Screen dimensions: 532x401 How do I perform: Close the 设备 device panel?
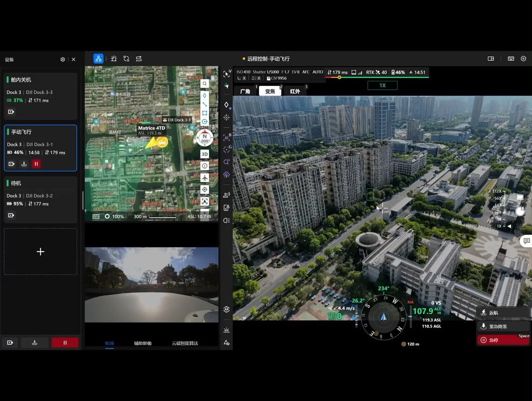click(x=73, y=59)
